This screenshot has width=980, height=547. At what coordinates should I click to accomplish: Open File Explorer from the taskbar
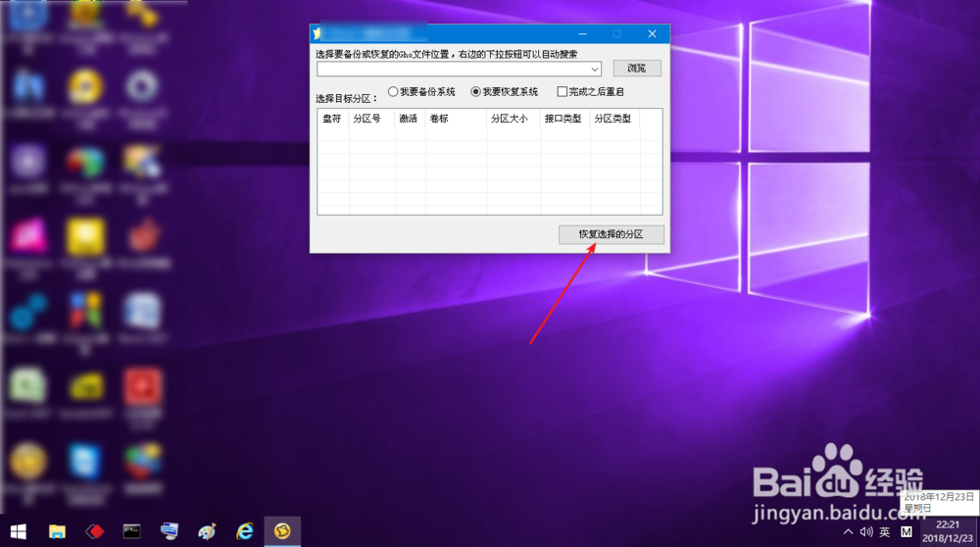pyautogui.click(x=57, y=532)
